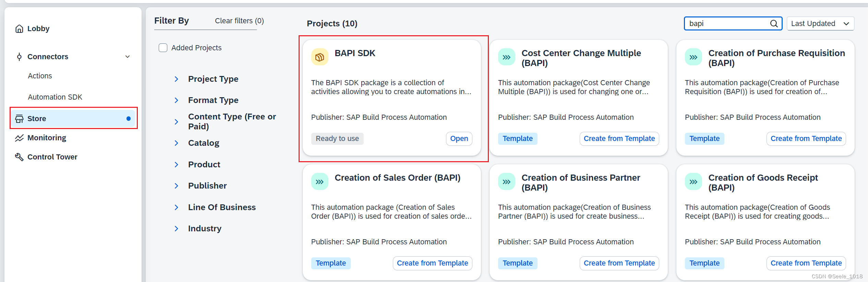Click the search magnifier icon
Viewport: 868px width, 282px height.
click(x=774, y=24)
